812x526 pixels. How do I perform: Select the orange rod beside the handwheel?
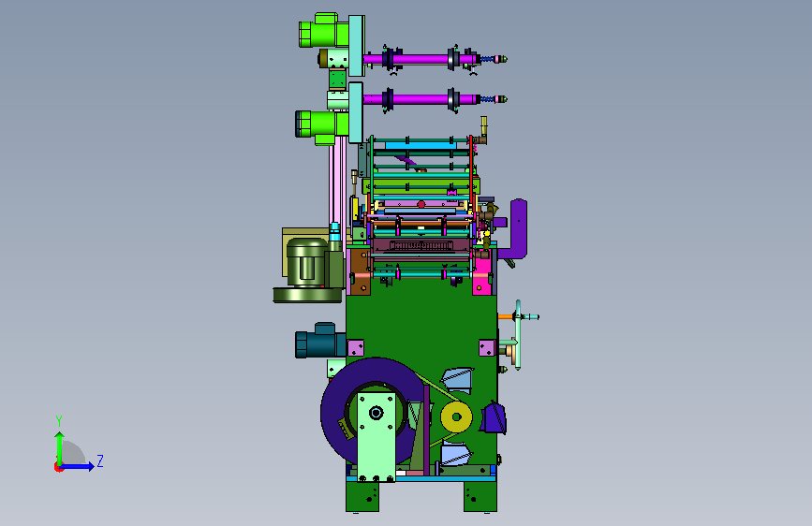point(506,316)
